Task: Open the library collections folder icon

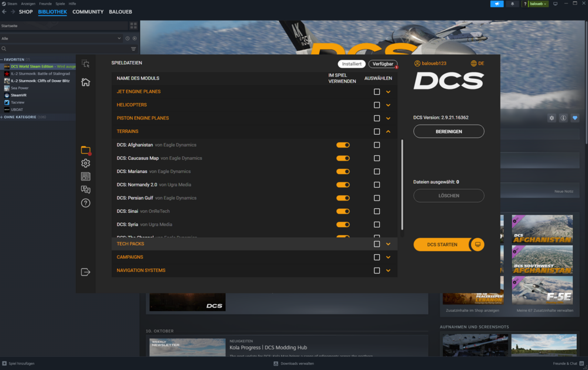Action: pyautogui.click(x=85, y=149)
